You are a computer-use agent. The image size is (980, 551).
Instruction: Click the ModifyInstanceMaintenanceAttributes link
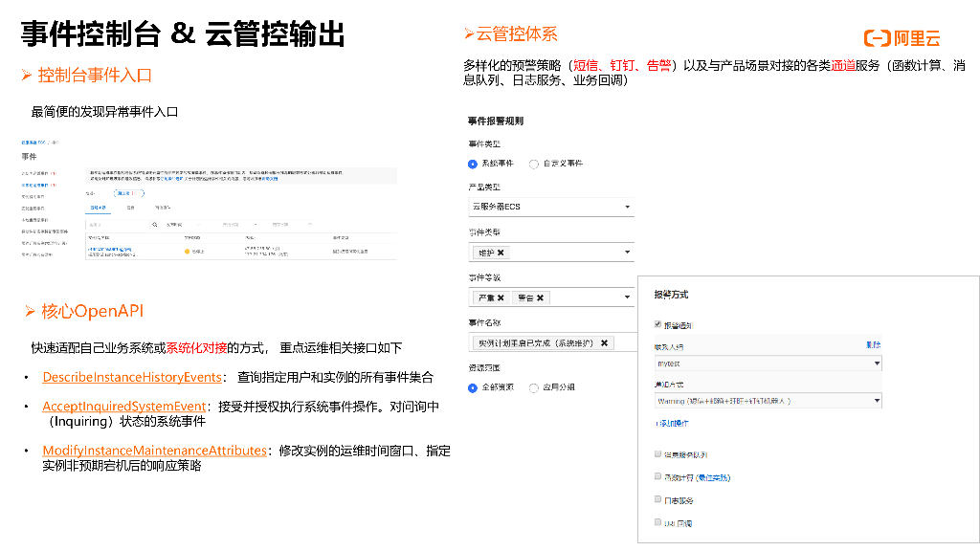point(153,450)
